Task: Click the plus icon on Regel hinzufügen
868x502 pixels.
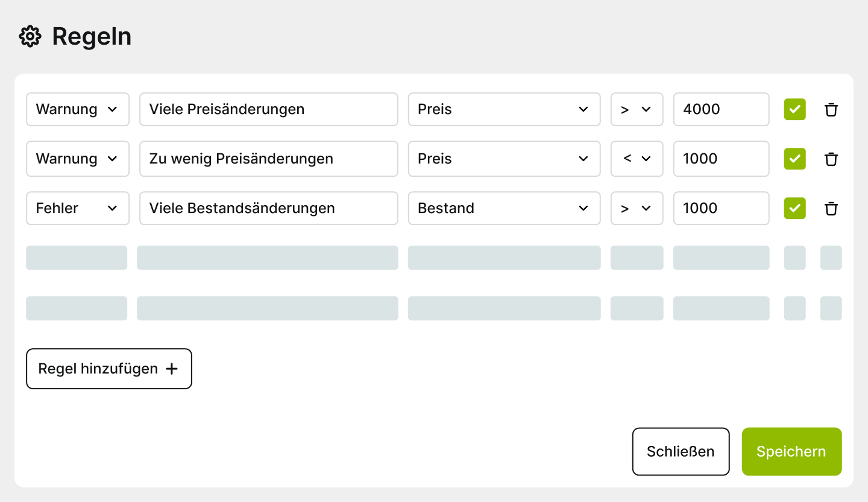Action: pos(173,368)
